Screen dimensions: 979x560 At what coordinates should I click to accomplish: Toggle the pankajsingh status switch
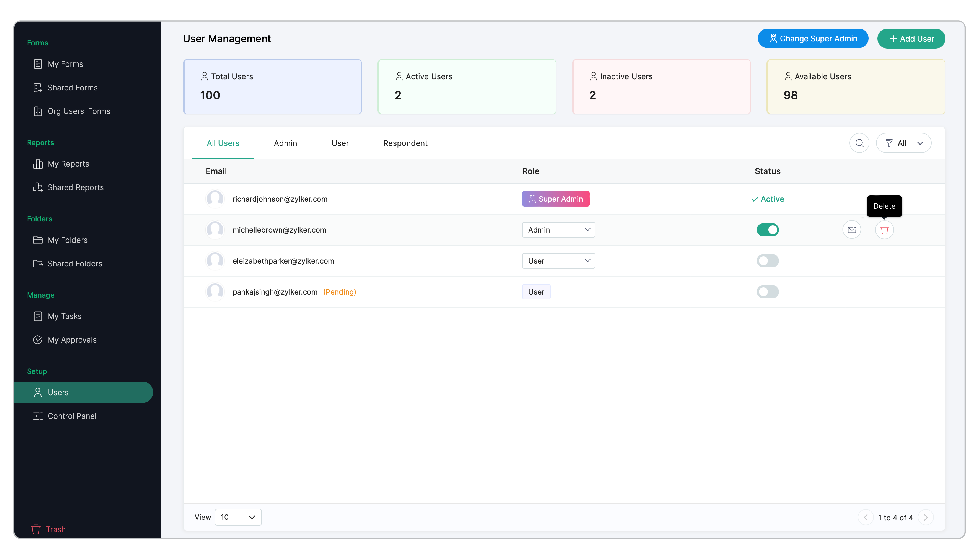click(x=767, y=292)
